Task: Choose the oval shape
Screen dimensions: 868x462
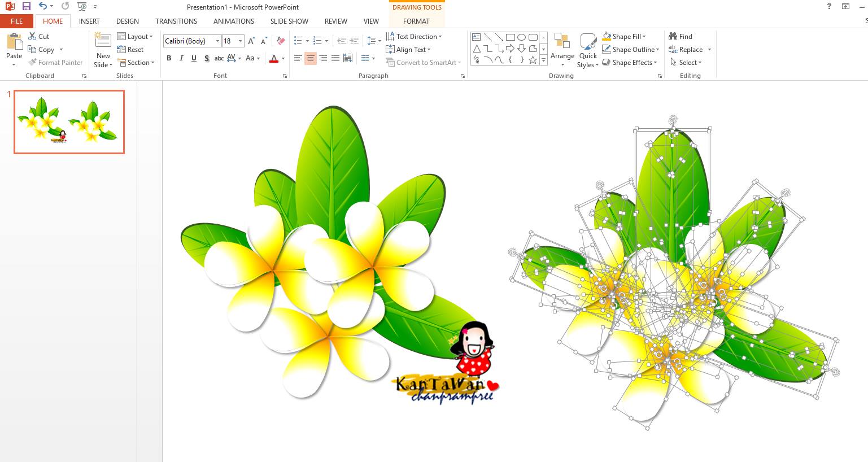Action: click(x=521, y=37)
